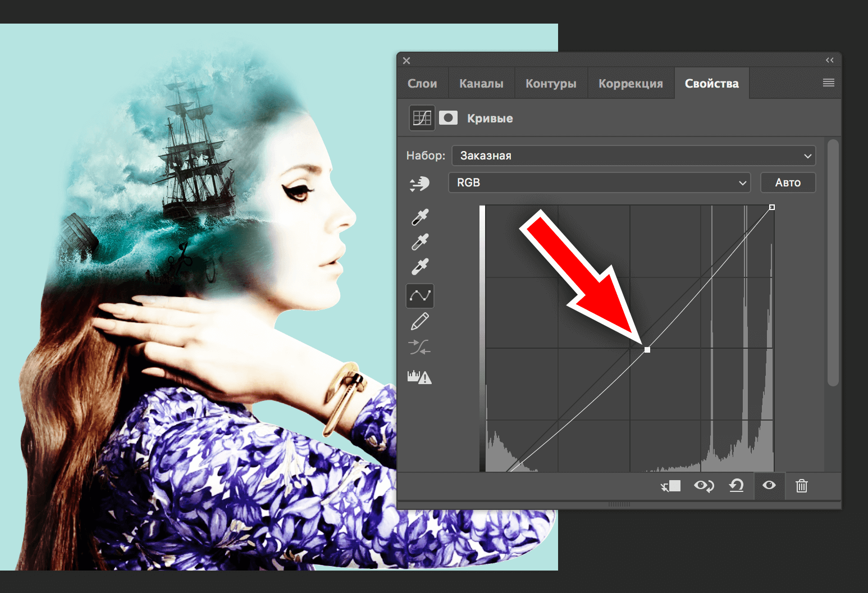Delete the adjustment layer with trash icon
868x593 pixels.
[x=801, y=486]
